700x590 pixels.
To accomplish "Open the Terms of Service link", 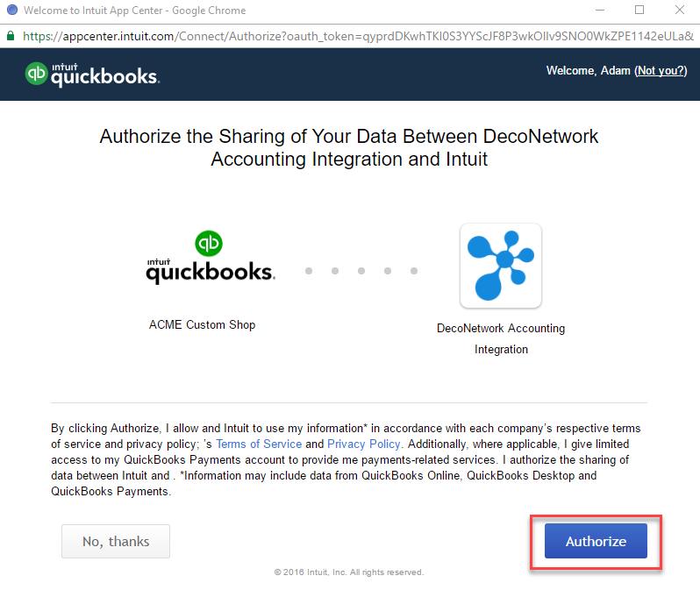I will pyautogui.click(x=259, y=444).
